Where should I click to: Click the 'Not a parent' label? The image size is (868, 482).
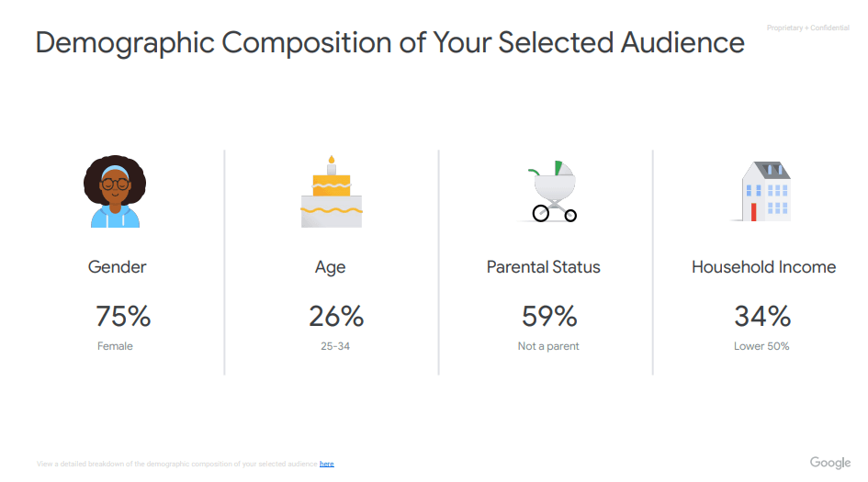[x=548, y=346]
